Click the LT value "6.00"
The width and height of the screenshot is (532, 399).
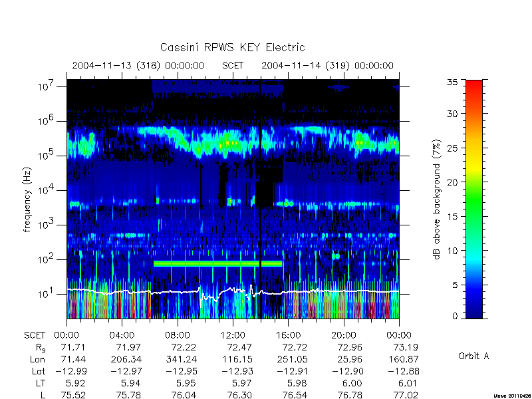353,384
